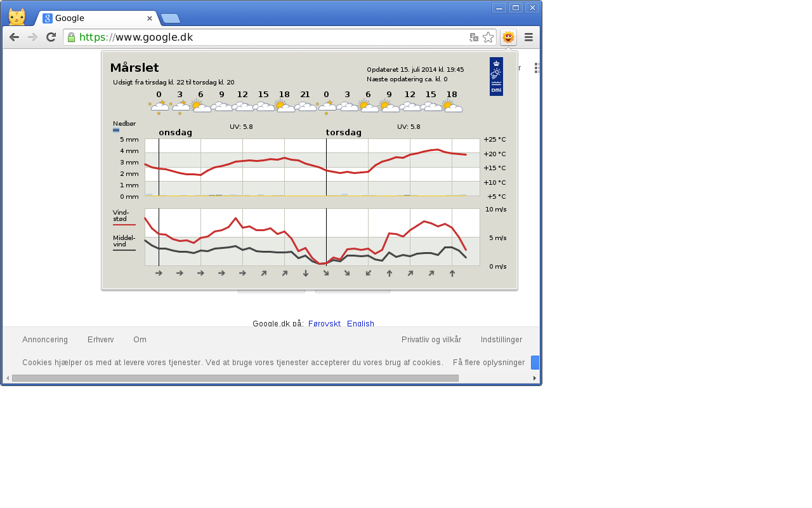Click the weather icon under first hour 0
Screen dimensions: 812x508
click(x=159, y=106)
